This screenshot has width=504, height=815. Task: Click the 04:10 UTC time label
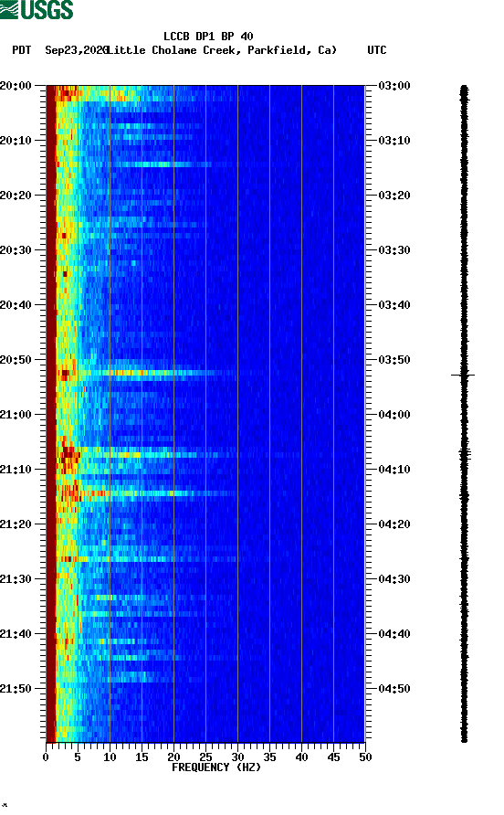pyautogui.click(x=394, y=470)
